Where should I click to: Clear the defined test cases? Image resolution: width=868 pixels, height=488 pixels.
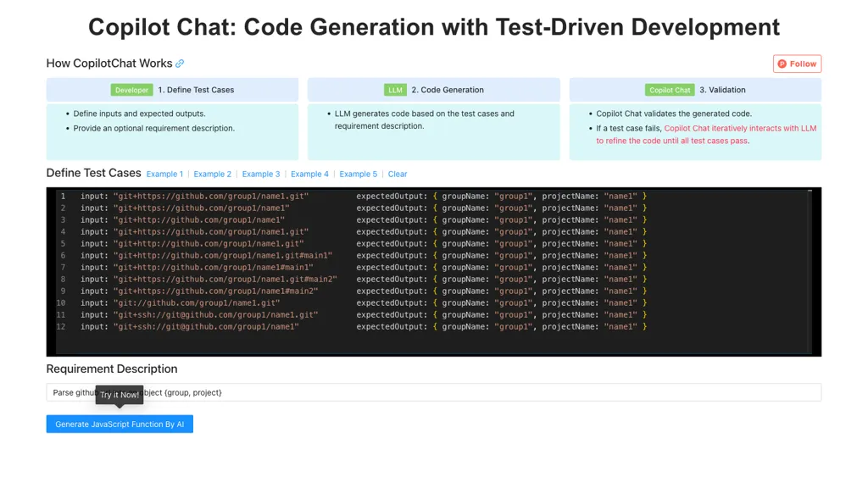pos(398,174)
